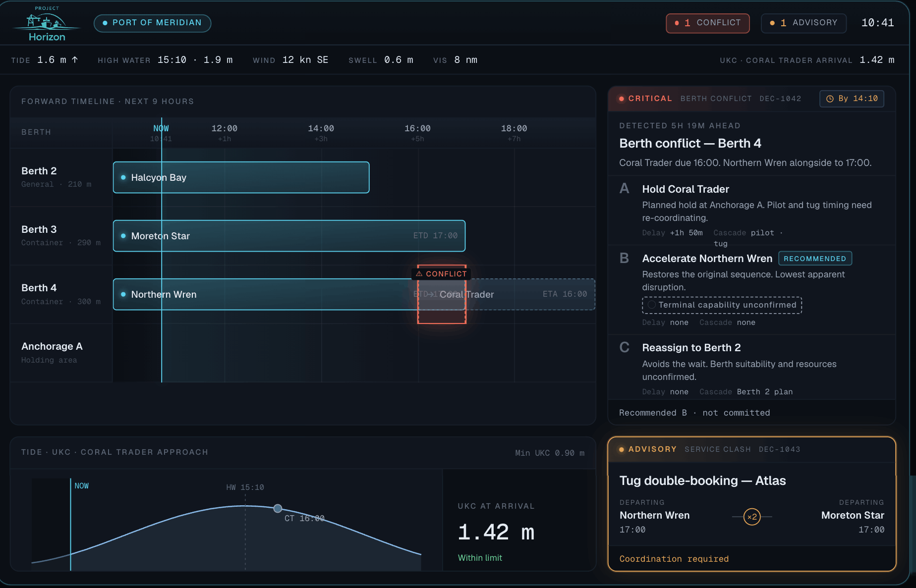
Task: Click the Project Horizon ship logo
Action: coord(47,23)
